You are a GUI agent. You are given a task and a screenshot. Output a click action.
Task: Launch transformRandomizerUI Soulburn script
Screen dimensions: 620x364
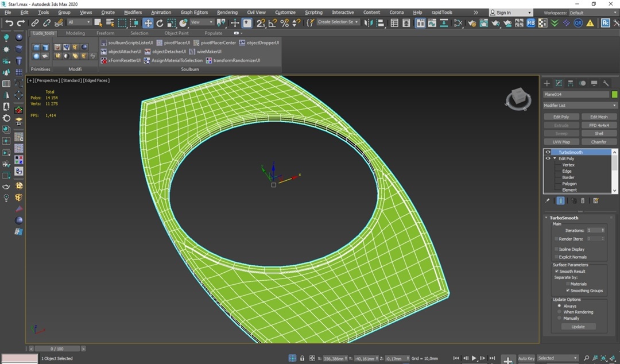click(233, 60)
